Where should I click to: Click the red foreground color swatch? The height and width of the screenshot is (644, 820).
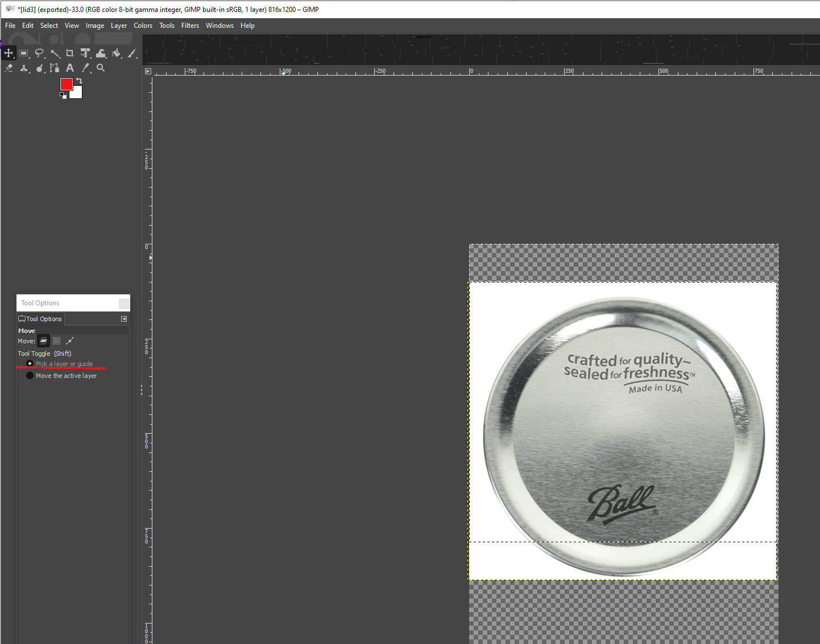(66, 84)
